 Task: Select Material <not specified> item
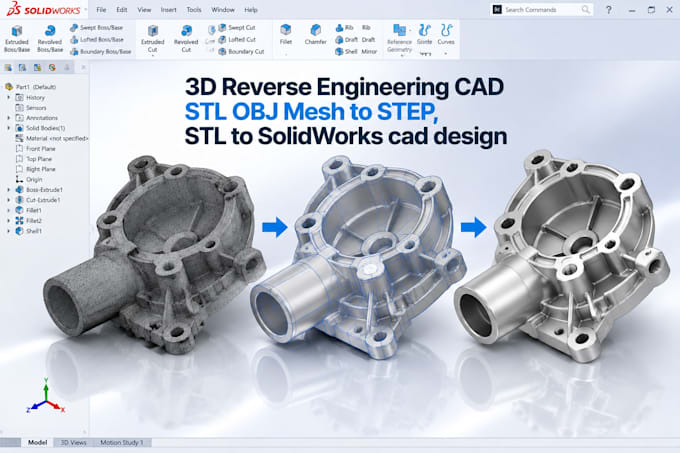coord(52,138)
